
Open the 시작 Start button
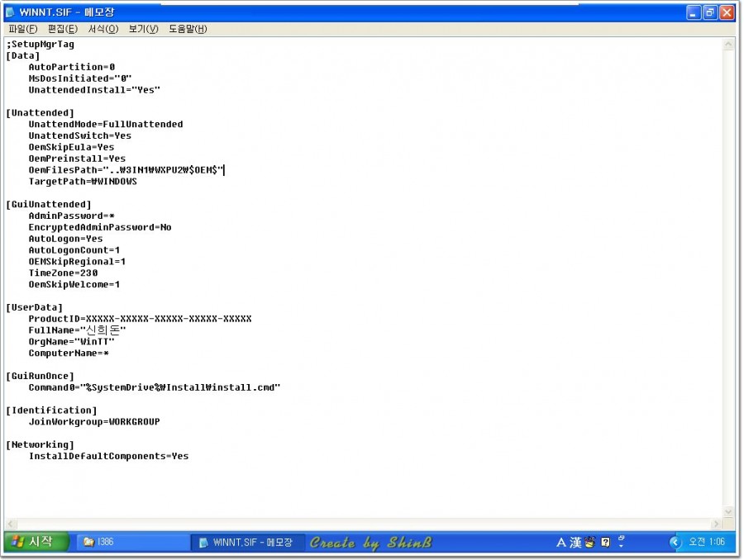36,542
